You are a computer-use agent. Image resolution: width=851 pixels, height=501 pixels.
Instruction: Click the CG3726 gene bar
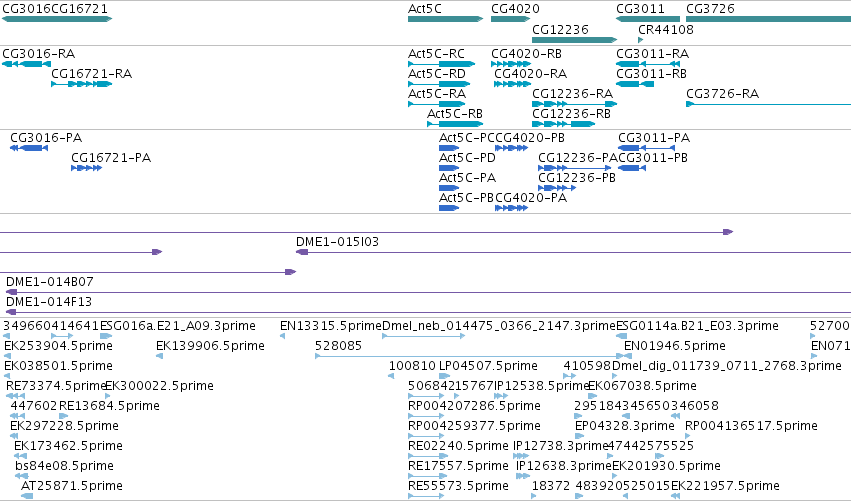pos(769,19)
